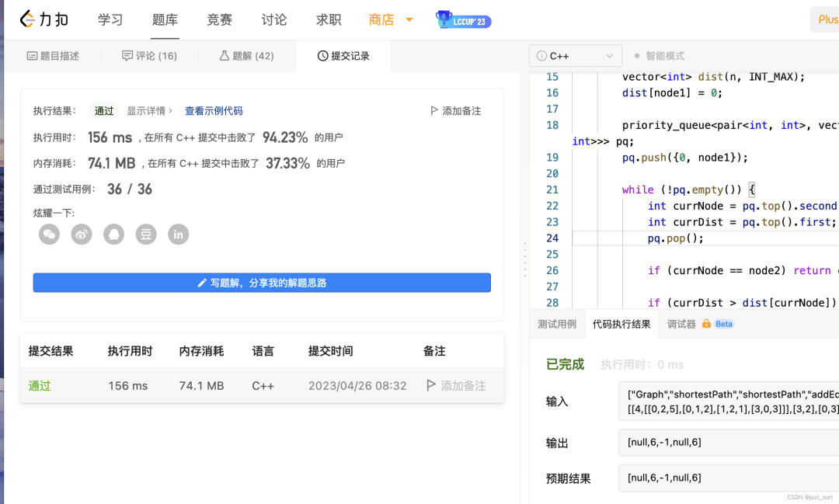Switch to the 测试用例 tab
Viewport: 839px width, 504px height.
(x=557, y=323)
